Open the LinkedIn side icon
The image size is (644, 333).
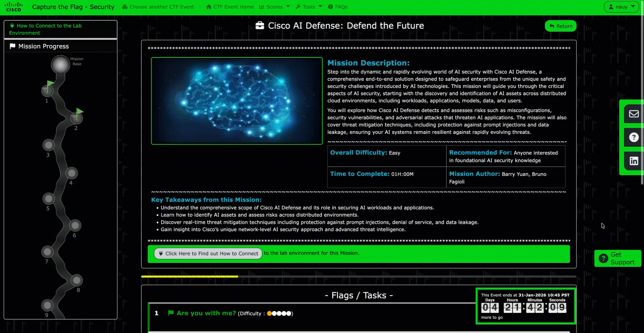pos(634,161)
